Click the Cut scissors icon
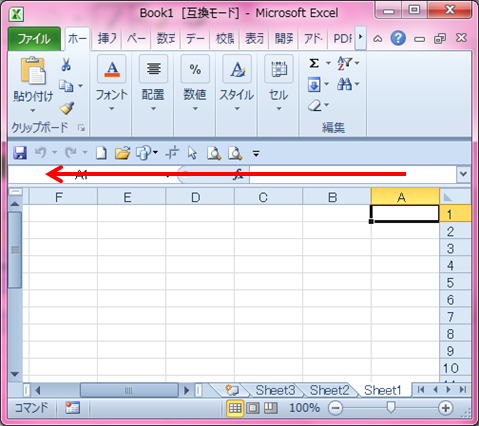Image resolution: width=479 pixels, height=426 pixels. click(66, 64)
